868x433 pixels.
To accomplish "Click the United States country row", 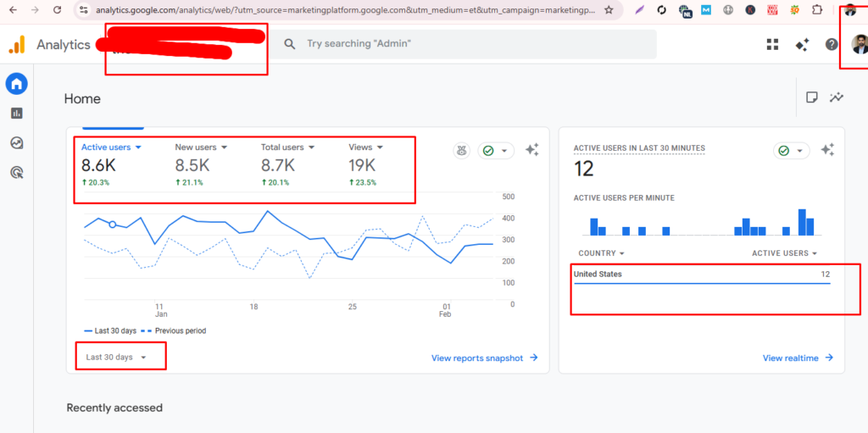I will 702,275.
